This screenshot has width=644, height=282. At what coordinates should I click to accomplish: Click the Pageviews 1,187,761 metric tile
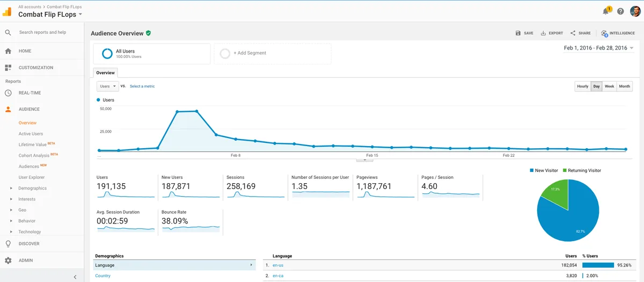(385, 186)
